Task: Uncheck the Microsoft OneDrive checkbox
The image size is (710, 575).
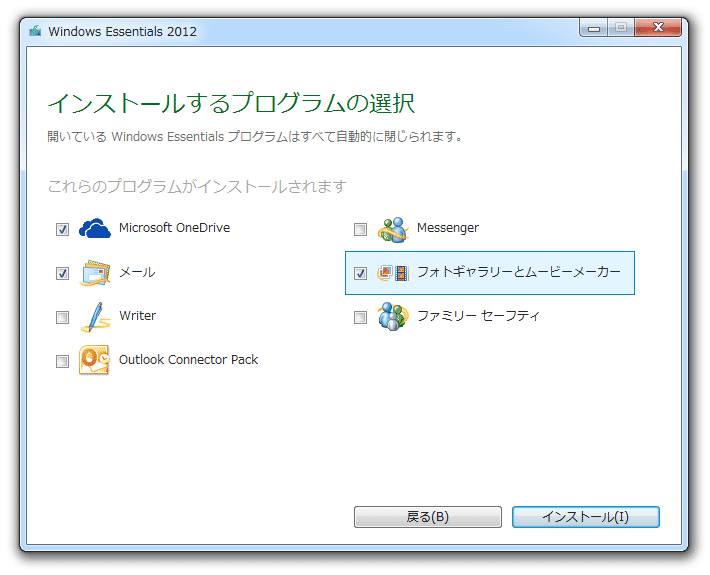Action: [62, 230]
